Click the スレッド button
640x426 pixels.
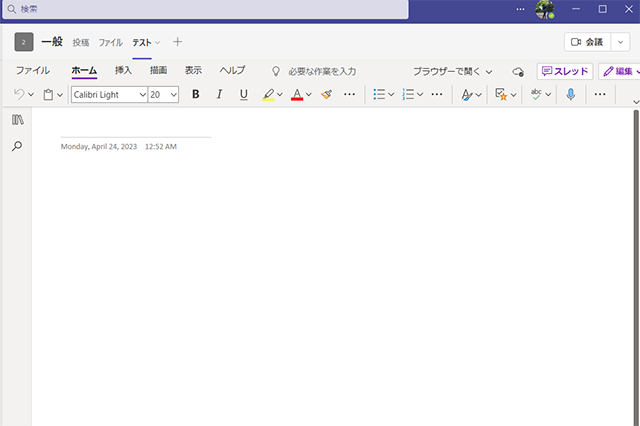pos(565,71)
